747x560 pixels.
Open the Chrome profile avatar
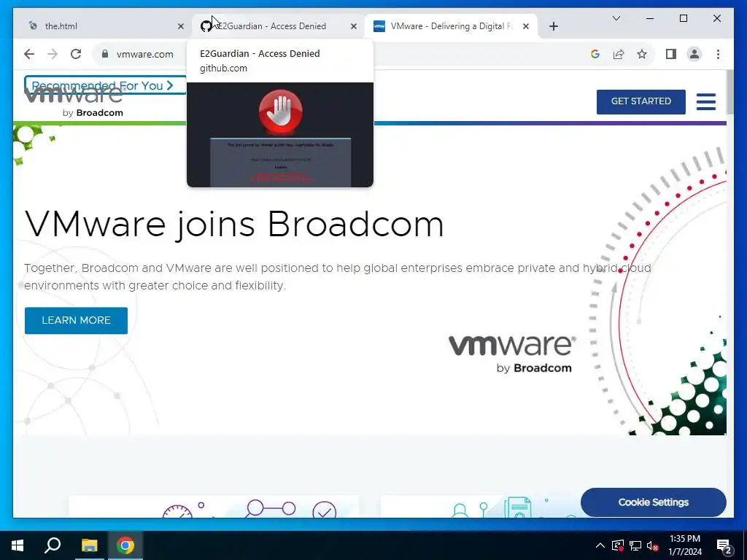click(x=694, y=54)
